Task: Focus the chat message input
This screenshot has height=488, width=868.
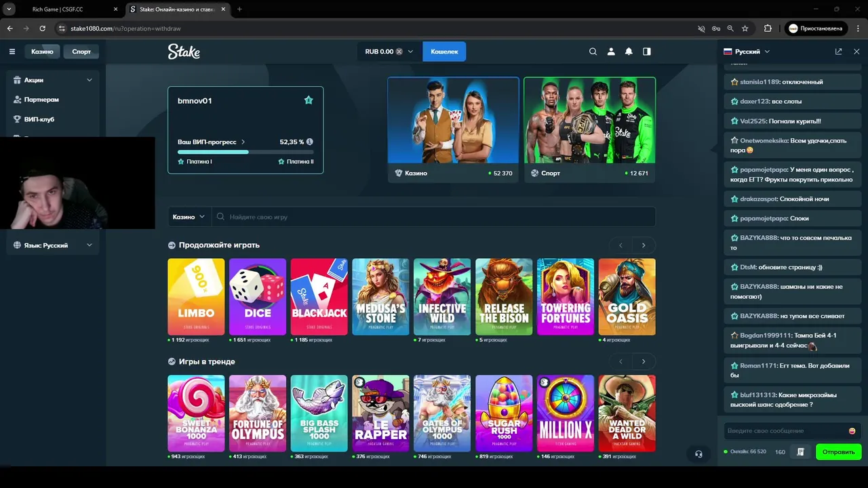Action: pyautogui.click(x=785, y=431)
